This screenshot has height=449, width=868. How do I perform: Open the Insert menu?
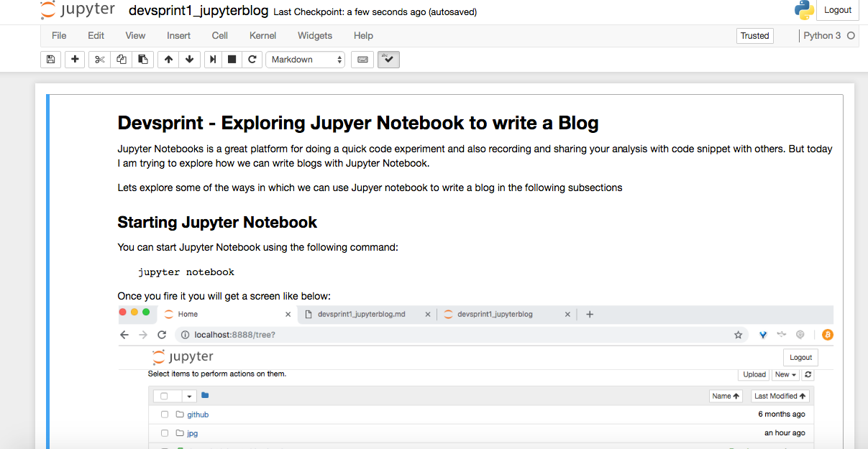[x=178, y=35]
